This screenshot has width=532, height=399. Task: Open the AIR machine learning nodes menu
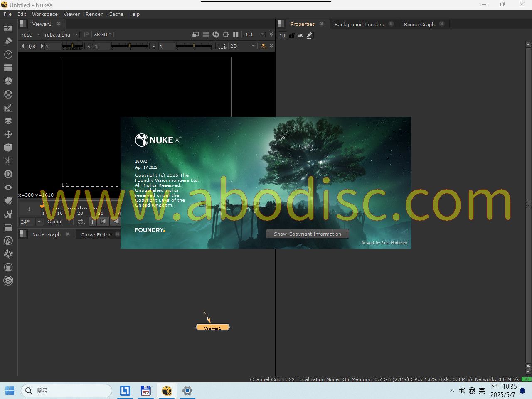click(8, 254)
